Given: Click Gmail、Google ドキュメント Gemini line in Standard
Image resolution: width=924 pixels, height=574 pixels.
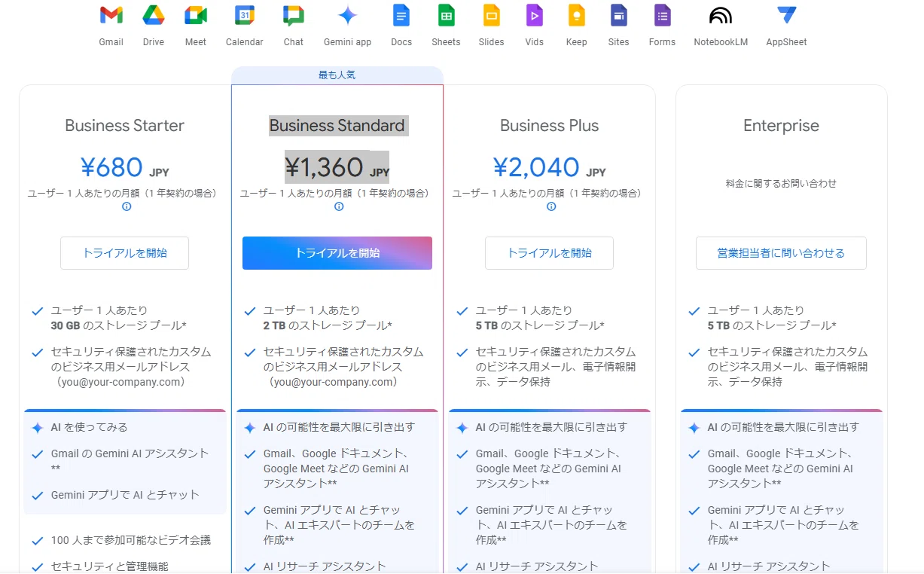Looking at the screenshot, I should coord(337,469).
